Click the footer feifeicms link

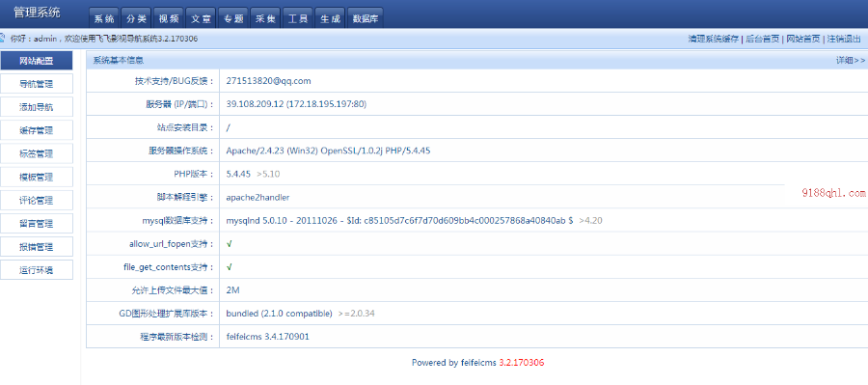(x=478, y=363)
